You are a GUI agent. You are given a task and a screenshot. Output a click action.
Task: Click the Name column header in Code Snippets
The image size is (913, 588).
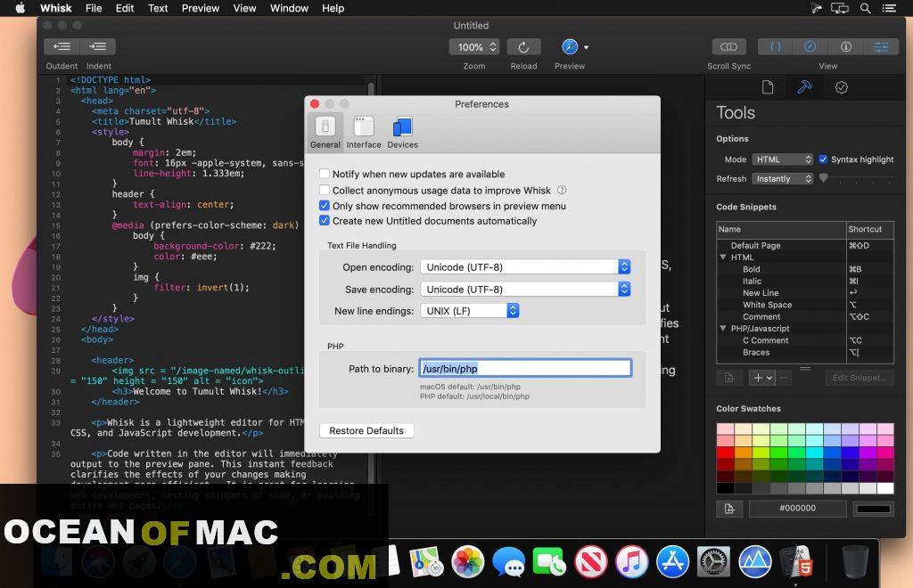point(781,229)
